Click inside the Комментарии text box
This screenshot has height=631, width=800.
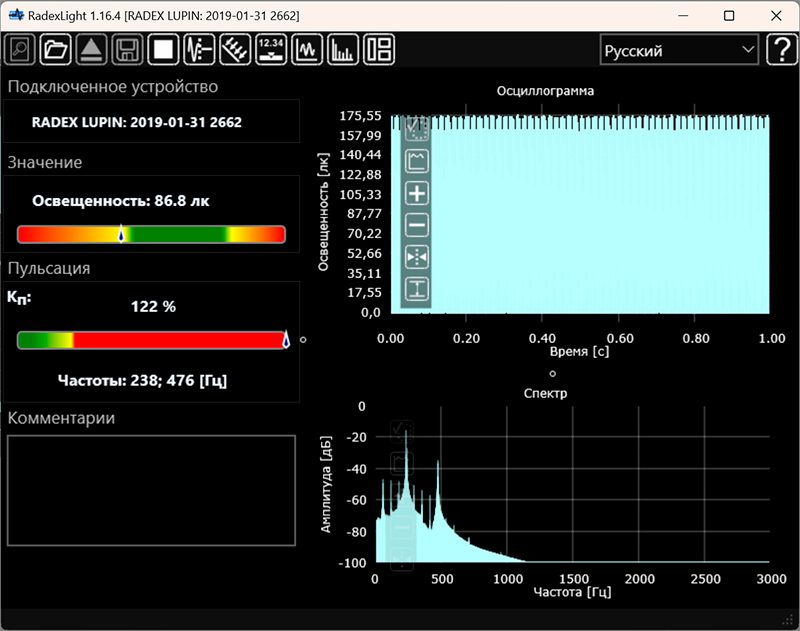(x=152, y=490)
